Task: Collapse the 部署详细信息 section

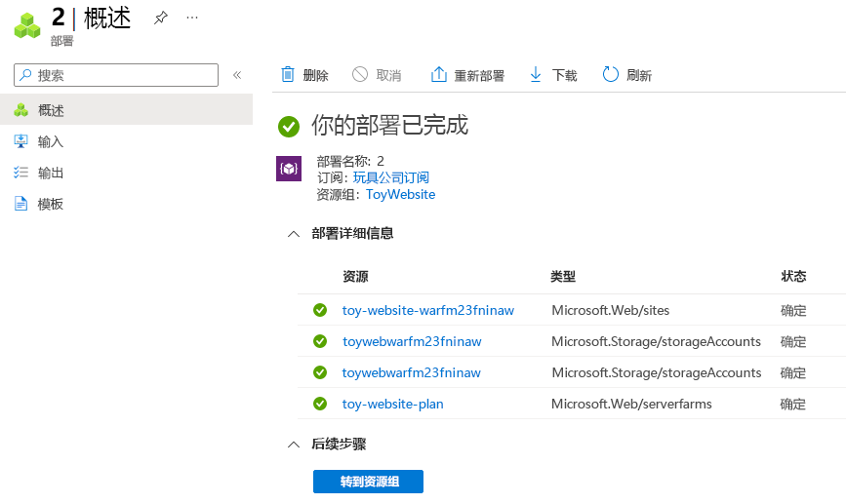Action: (294, 233)
